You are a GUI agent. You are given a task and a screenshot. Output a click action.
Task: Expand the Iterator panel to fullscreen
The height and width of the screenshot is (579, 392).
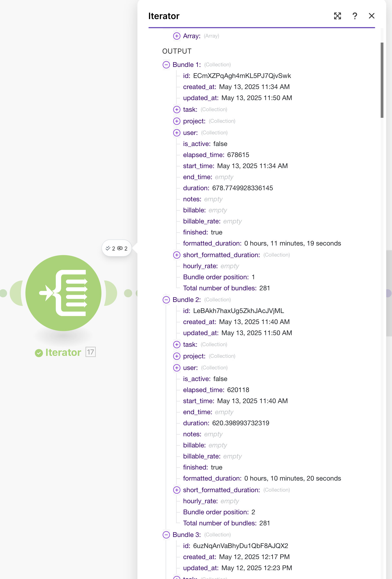(337, 16)
